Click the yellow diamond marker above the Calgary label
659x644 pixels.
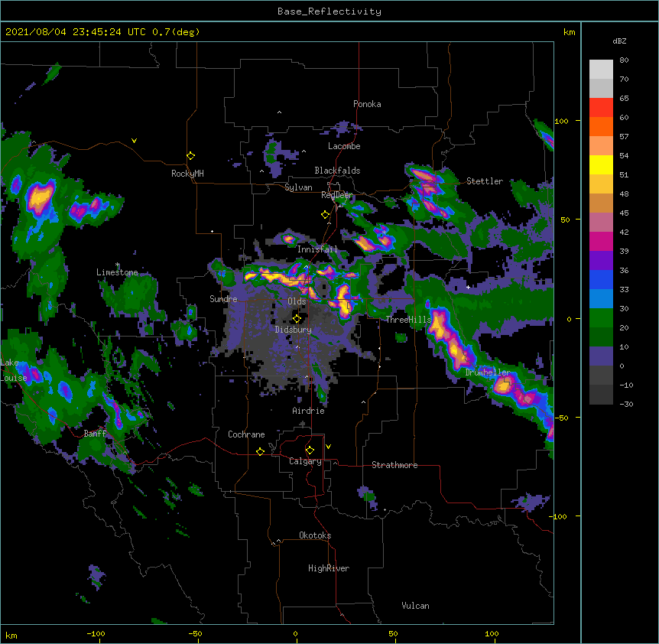pos(310,450)
